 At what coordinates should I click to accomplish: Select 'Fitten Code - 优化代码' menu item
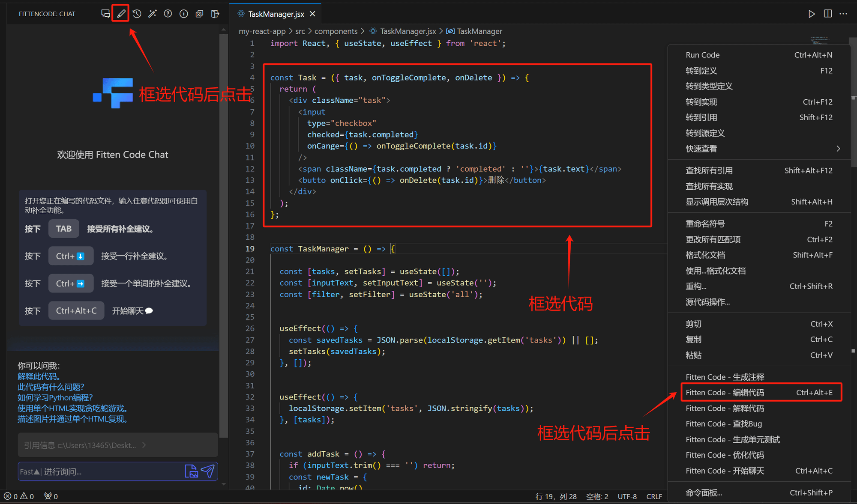pos(759,455)
